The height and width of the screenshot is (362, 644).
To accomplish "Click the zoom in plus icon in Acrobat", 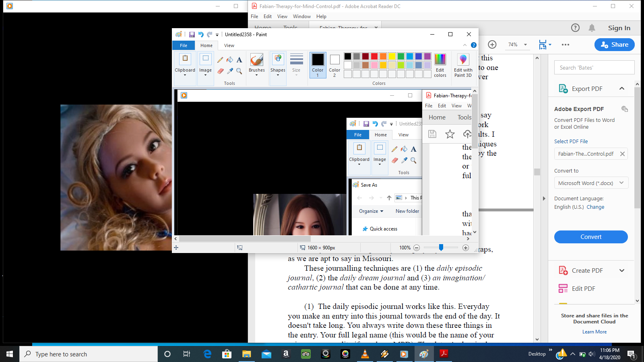I will 492,45.
